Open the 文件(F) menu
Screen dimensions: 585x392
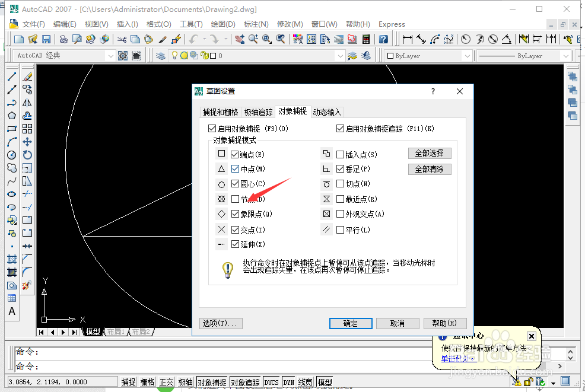click(33, 24)
